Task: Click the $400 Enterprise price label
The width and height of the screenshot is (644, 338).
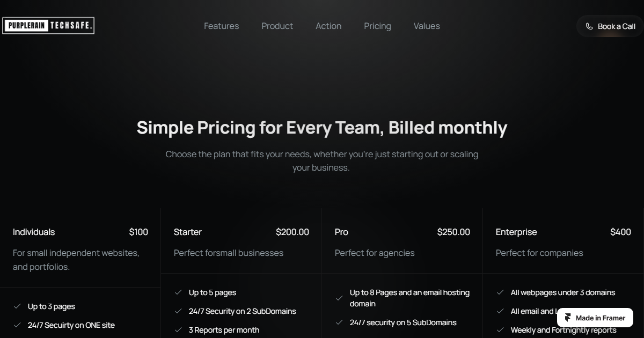Action: click(620, 232)
